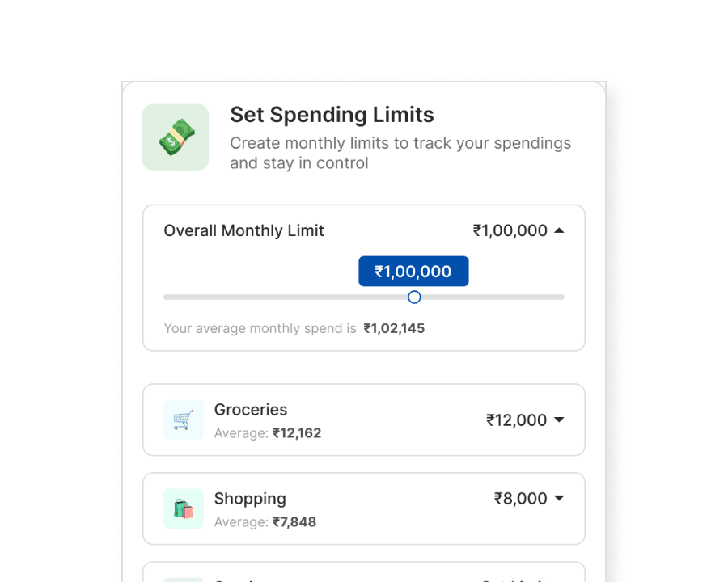Viewport: 728px width, 582px height.
Task: Click the green cash bundle icon
Action: tap(176, 137)
